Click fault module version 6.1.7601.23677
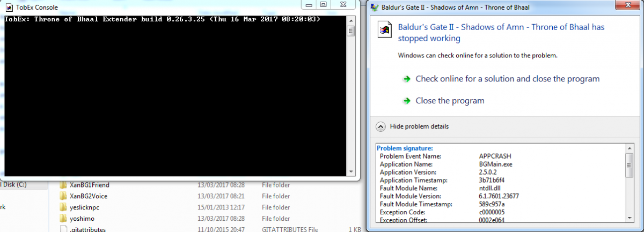This screenshot has width=644, height=232. (x=499, y=197)
